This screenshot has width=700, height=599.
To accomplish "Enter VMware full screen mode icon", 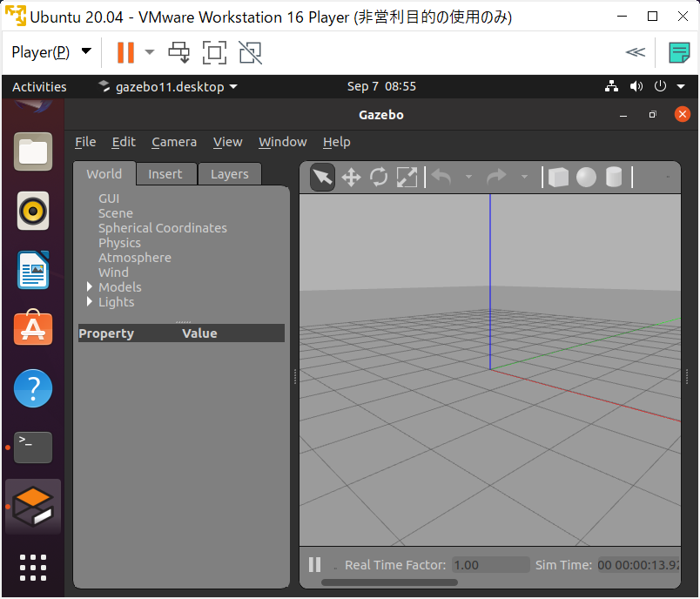I will click(214, 52).
